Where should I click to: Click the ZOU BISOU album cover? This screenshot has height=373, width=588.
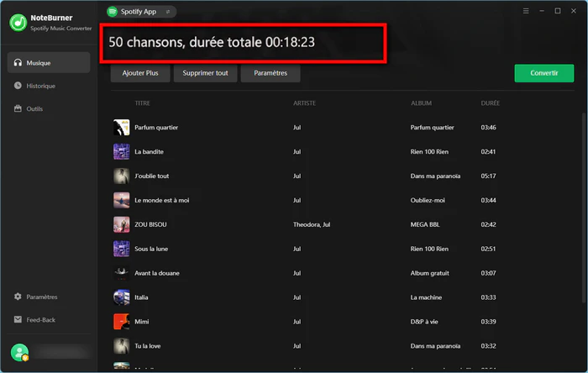(x=122, y=224)
